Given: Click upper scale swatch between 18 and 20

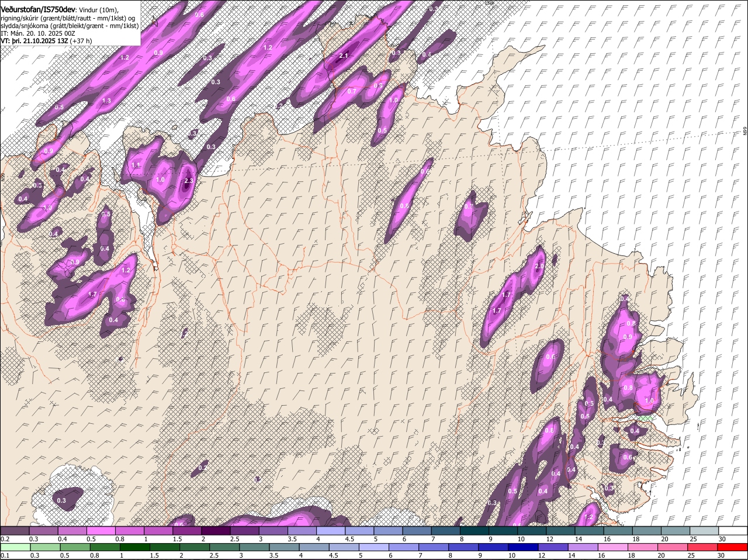Looking at the screenshot, I should pyautogui.click(x=647, y=531).
